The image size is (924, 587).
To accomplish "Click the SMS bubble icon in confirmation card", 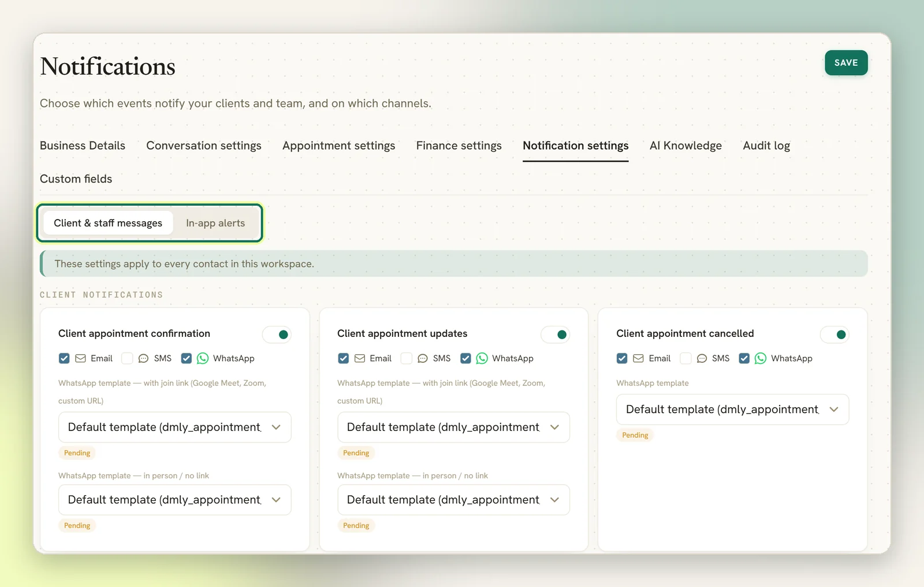I will pyautogui.click(x=143, y=358).
